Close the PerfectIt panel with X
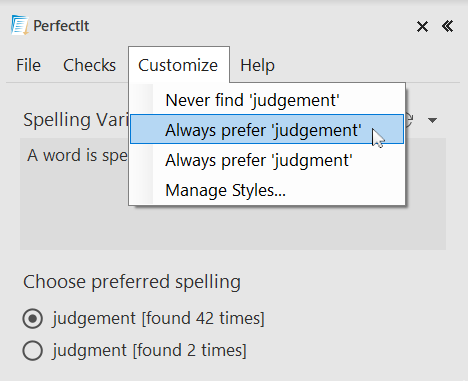 [x=422, y=26]
